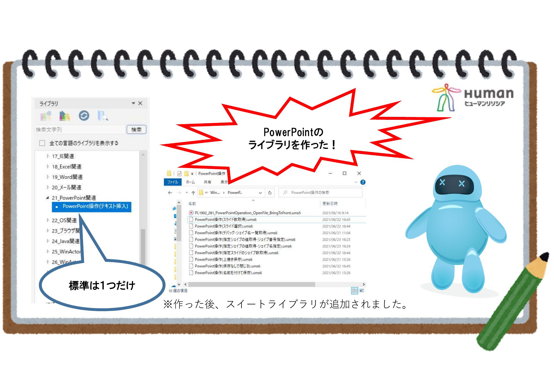Click the library search magnifier book icon
This screenshot has width=554, height=392.
(x=103, y=116)
